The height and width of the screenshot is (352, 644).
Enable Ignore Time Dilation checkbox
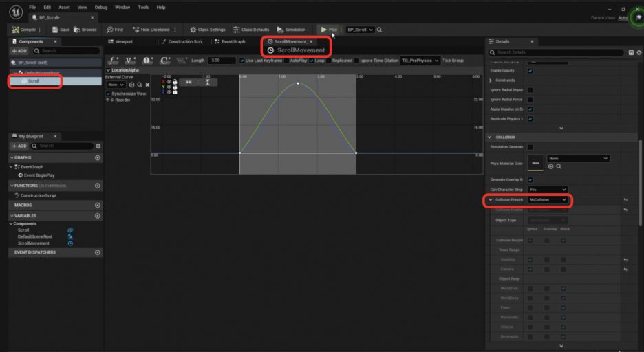356,60
